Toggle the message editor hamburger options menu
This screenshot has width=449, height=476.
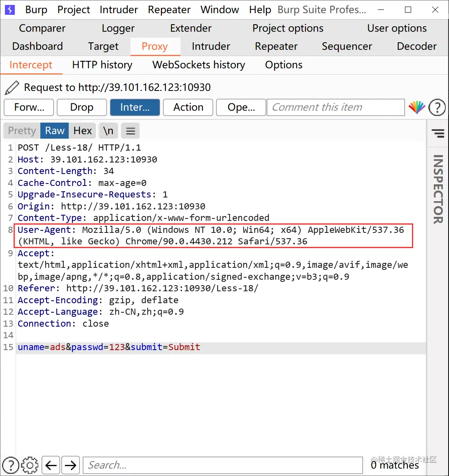point(130,131)
